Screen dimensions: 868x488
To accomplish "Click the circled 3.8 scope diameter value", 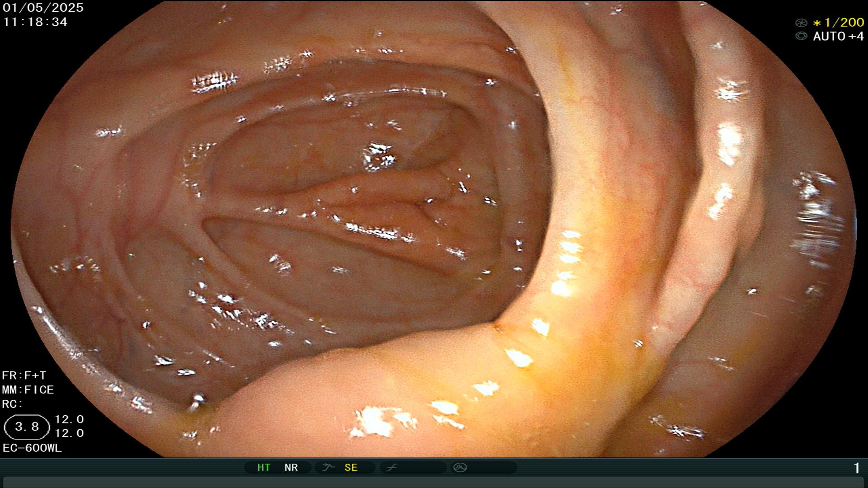I will tap(27, 427).
